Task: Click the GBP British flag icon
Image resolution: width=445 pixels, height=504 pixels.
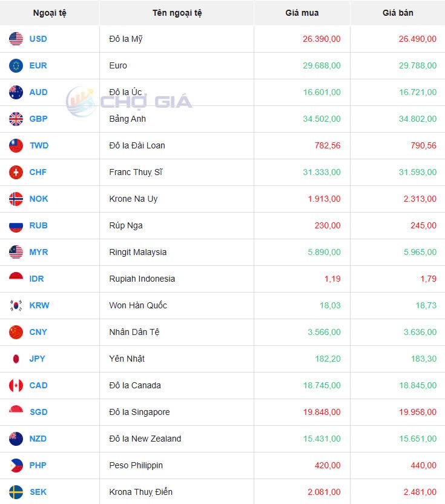Action: tap(16, 119)
